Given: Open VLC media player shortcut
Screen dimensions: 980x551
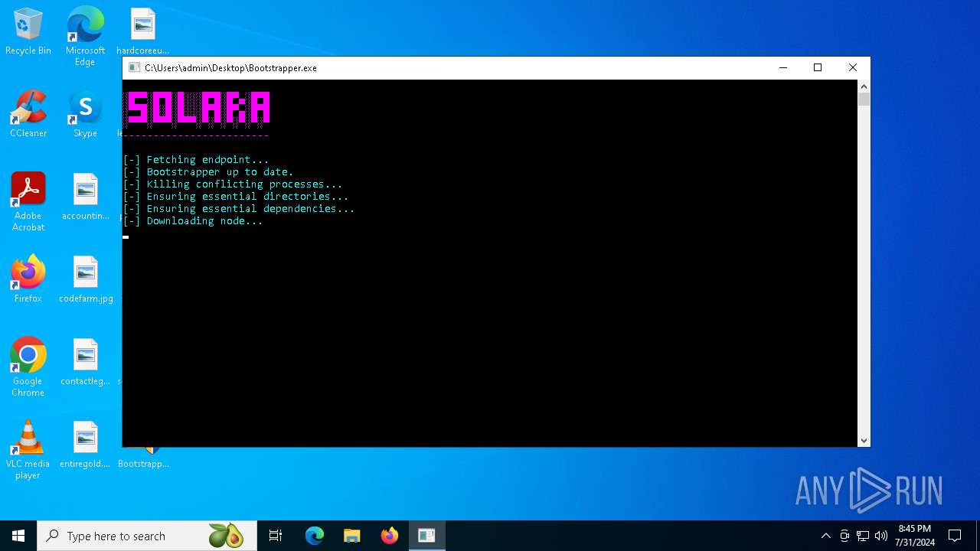Looking at the screenshot, I should coord(28,450).
